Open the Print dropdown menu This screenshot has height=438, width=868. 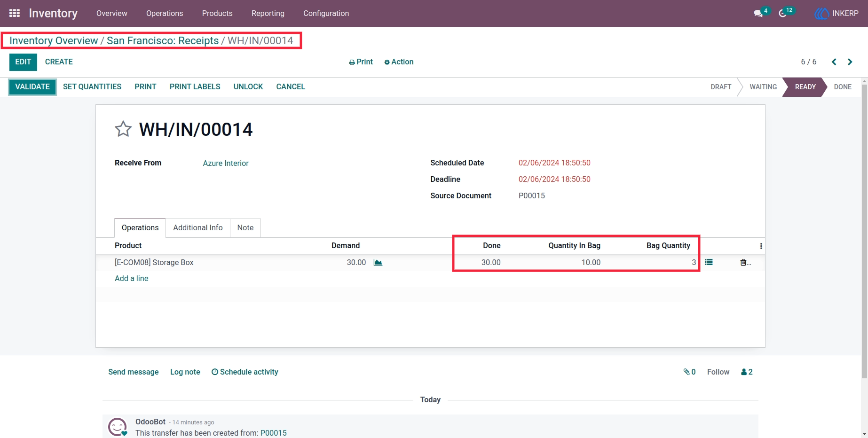[x=361, y=62]
